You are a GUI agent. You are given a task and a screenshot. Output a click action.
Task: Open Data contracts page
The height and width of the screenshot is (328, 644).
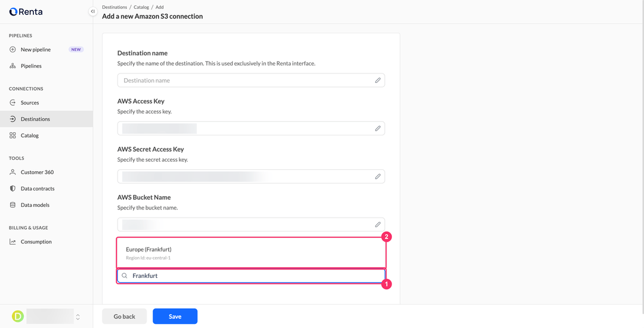tap(47, 189)
